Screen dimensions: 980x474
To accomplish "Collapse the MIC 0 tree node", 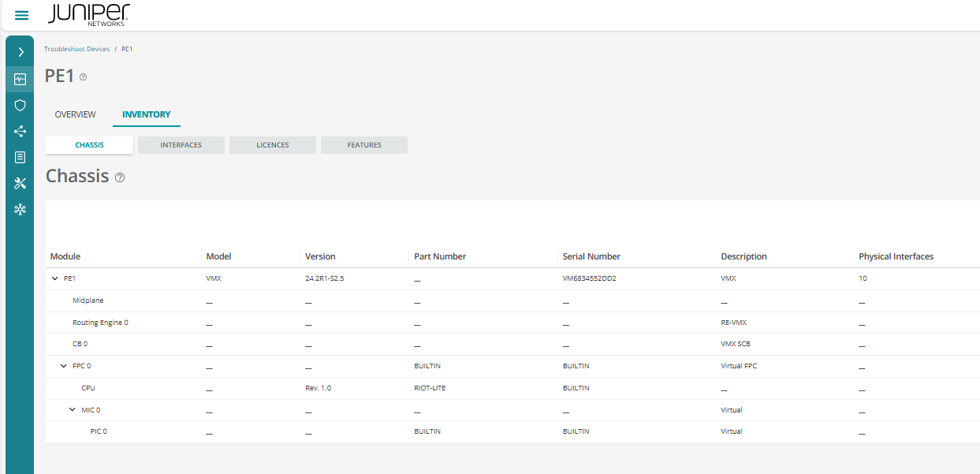I will 73,410.
